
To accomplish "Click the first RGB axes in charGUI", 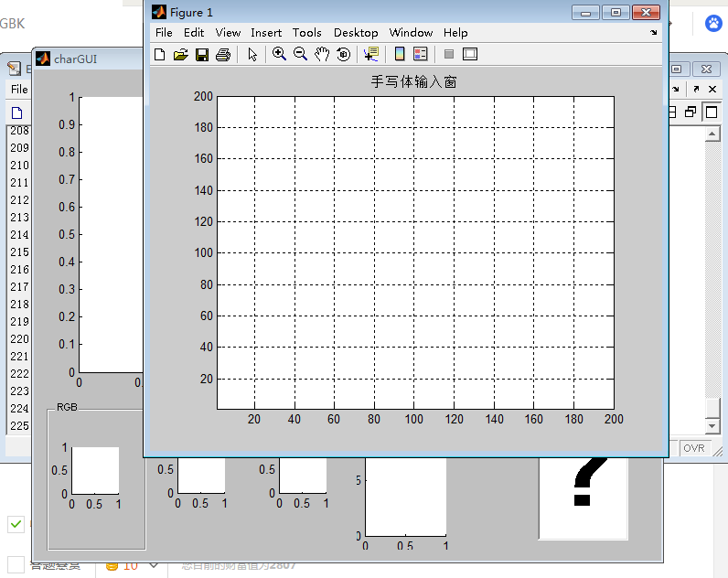I will 95,470.
